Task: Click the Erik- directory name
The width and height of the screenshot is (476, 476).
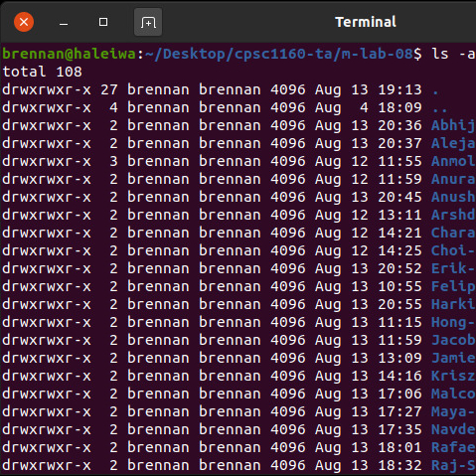Action: point(453,268)
